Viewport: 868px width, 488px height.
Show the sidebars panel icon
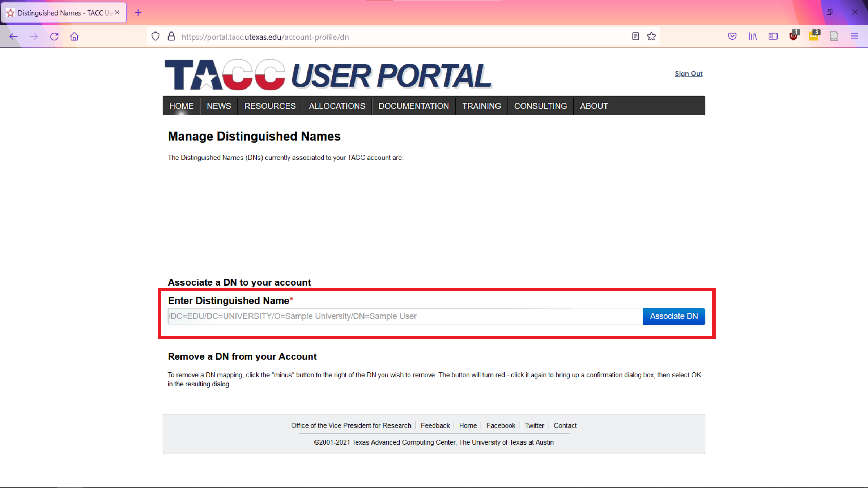pos(773,36)
